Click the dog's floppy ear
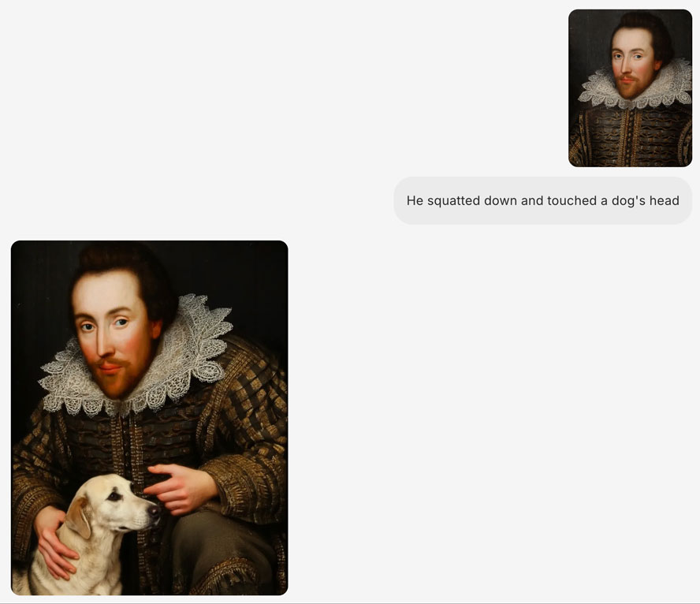Viewport: 700px width, 604px height. point(79,518)
